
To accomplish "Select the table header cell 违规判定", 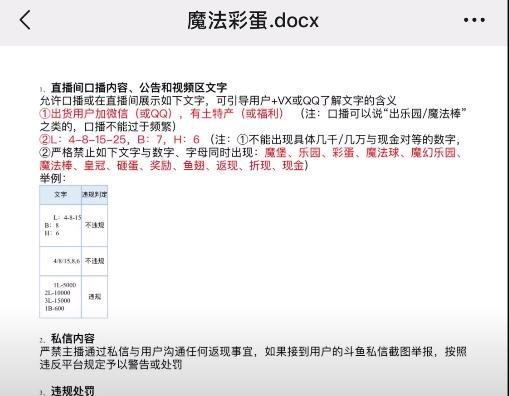I will [x=95, y=195].
